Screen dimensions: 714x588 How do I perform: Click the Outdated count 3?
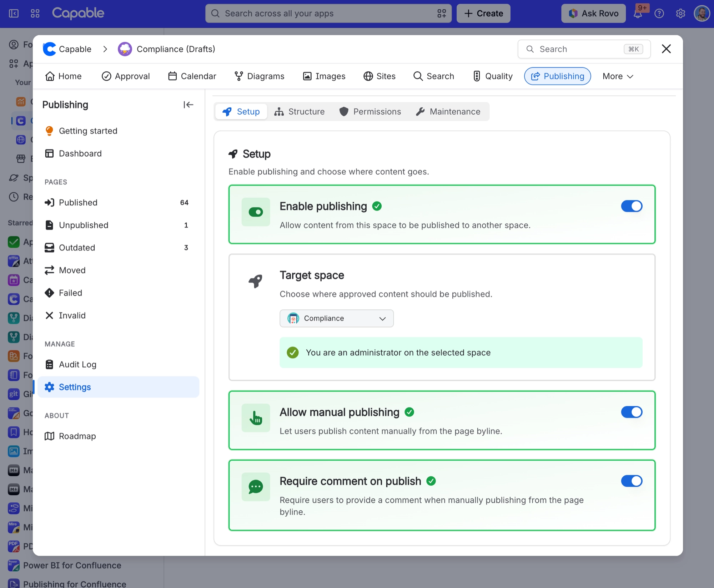pos(186,248)
